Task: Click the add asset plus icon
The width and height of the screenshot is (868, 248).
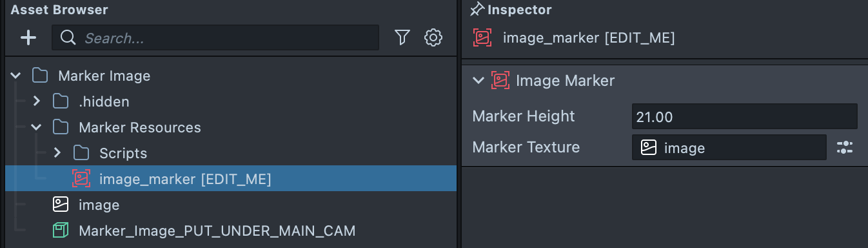Action: coord(28,38)
